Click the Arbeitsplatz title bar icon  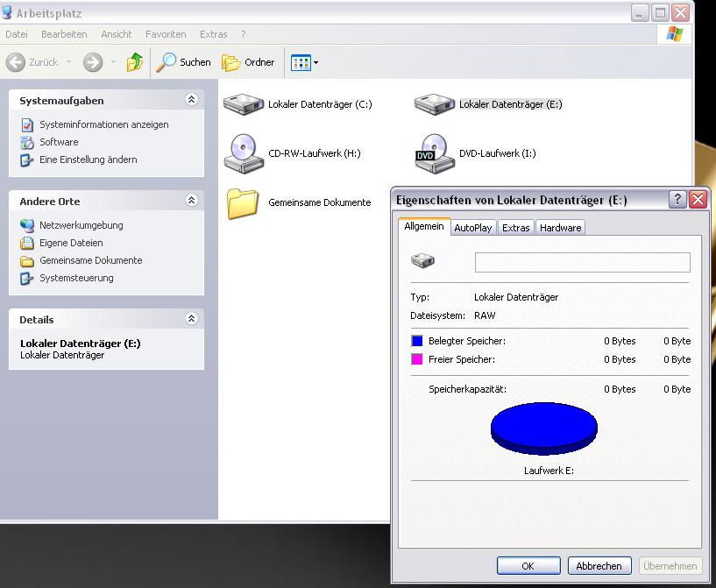pos(7,13)
